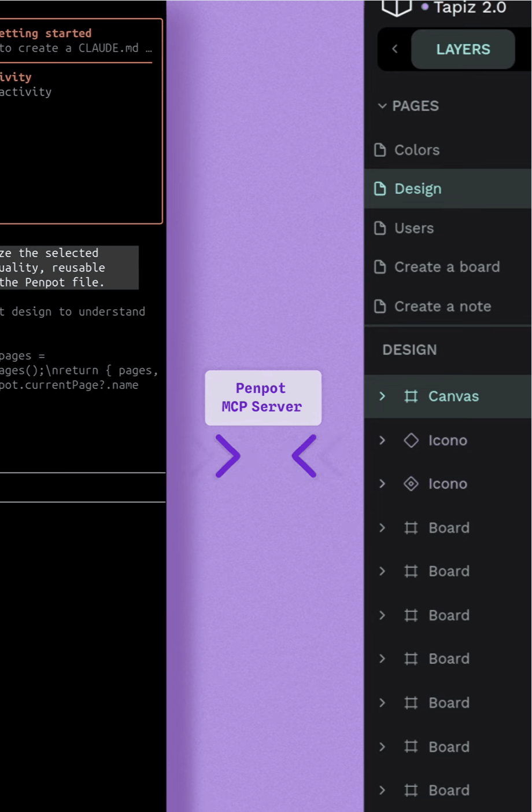Click the nested diamond component icon of Icono
Viewport: 532px width, 812px height.
[x=411, y=484]
